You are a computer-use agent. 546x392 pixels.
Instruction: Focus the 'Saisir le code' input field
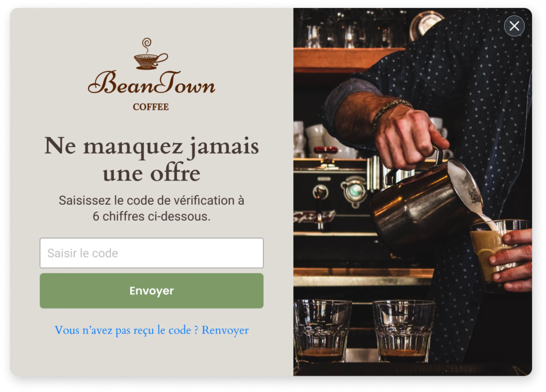point(152,253)
